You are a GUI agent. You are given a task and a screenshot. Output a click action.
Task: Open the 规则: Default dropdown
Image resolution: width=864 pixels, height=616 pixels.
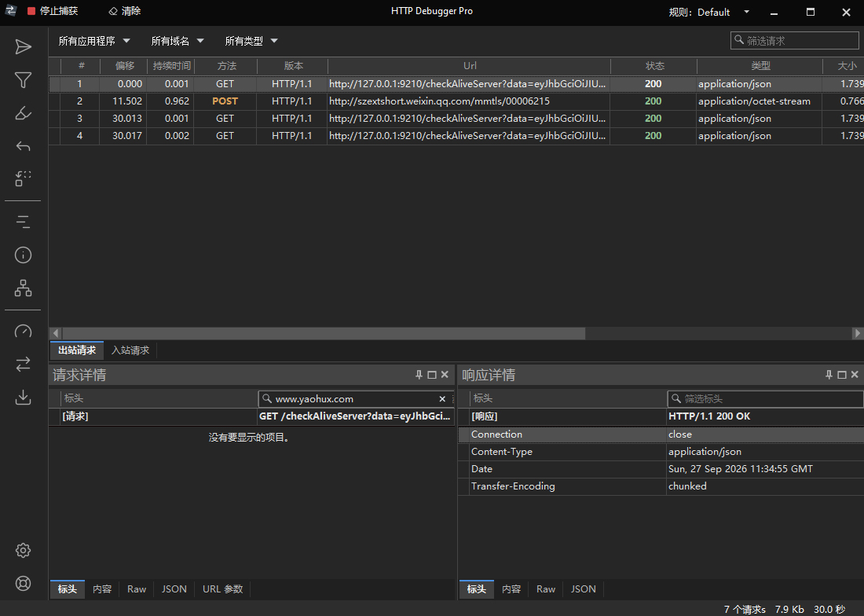tap(709, 12)
